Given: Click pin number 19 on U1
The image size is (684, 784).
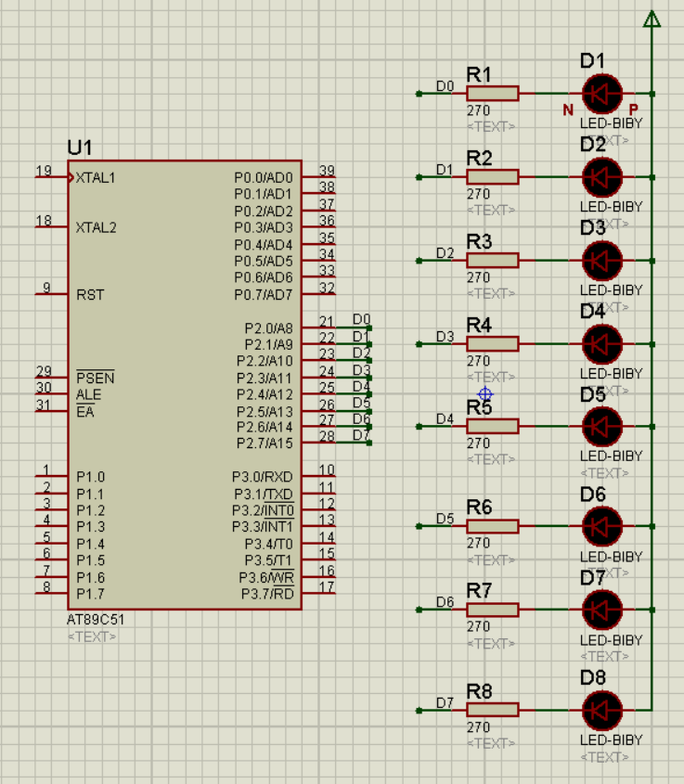Looking at the screenshot, I should tap(44, 171).
